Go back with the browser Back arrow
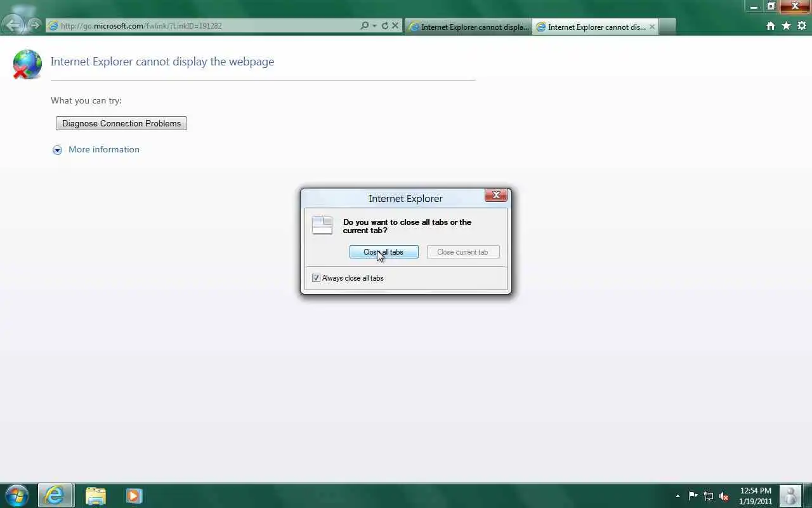 point(13,25)
